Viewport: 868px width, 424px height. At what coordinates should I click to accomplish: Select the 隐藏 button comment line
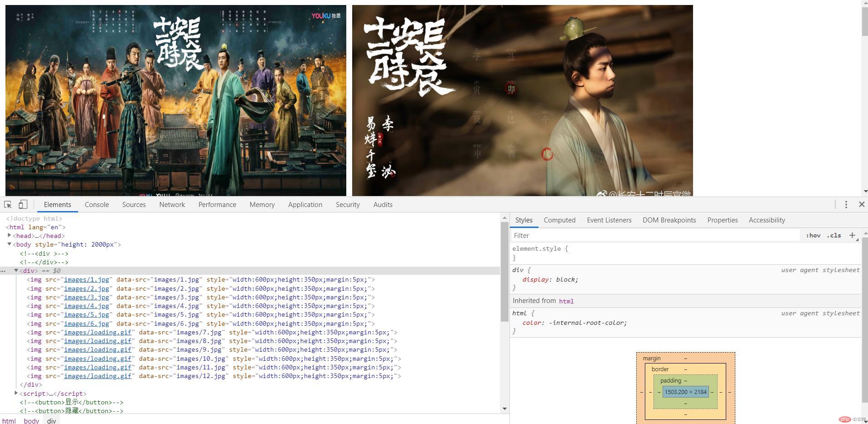71,411
